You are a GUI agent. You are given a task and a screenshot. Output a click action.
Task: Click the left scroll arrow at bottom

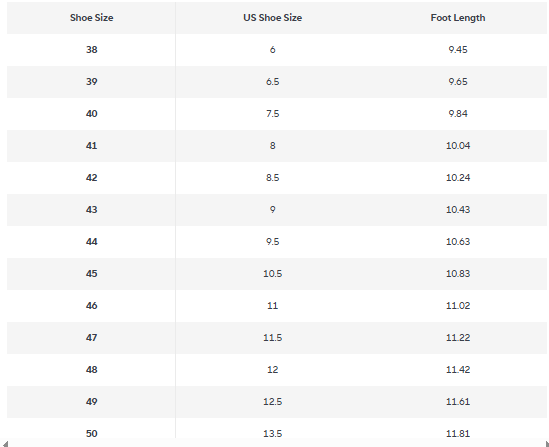5,443
